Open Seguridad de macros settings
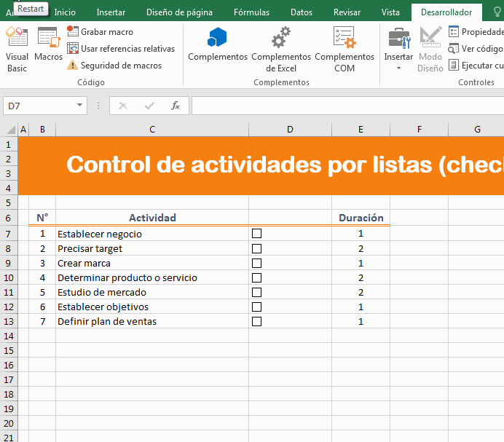504x442 pixels. [114, 66]
